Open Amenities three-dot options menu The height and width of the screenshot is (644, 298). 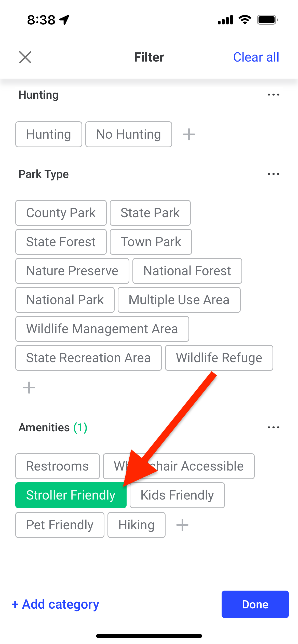point(273,427)
